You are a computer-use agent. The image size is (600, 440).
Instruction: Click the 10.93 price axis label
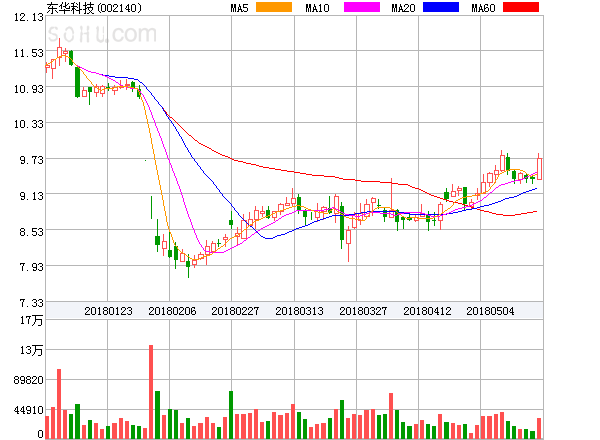[29, 89]
